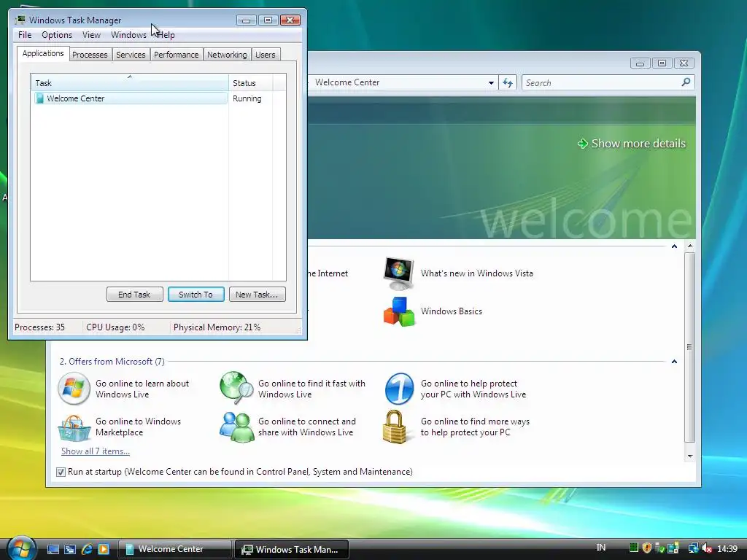Image resolution: width=747 pixels, height=560 pixels.
Task: Click the Task Manager title bar icon
Action: 20,20
